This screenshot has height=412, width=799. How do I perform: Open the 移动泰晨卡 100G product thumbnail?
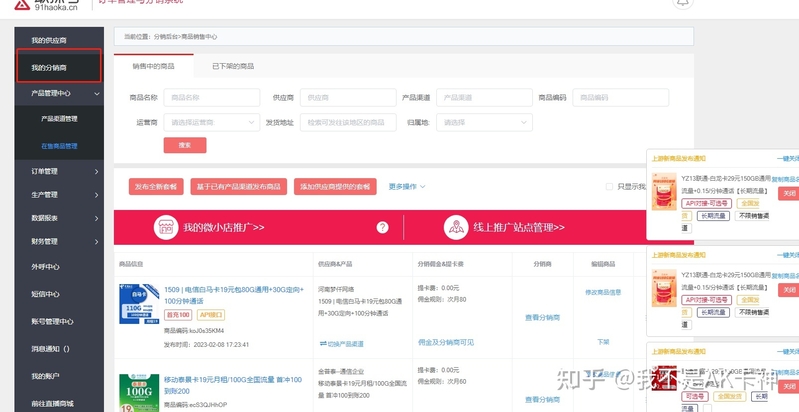[x=139, y=393]
